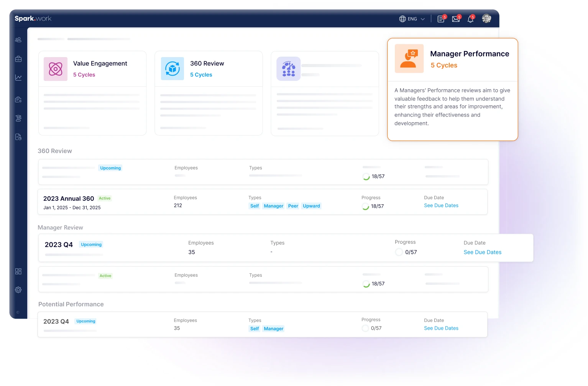
Task: Click the 18/57 progress ring of 2023 Annual 360
Action: pos(365,206)
